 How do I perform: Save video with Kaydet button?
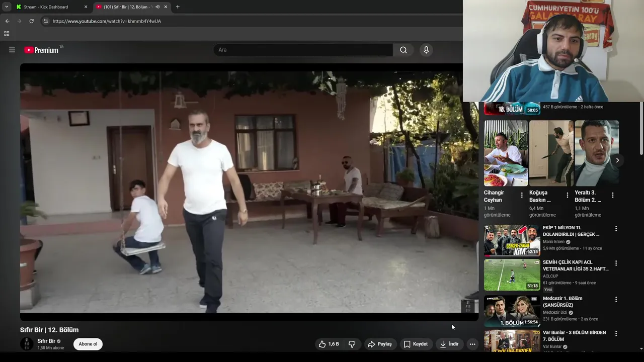pos(416,344)
